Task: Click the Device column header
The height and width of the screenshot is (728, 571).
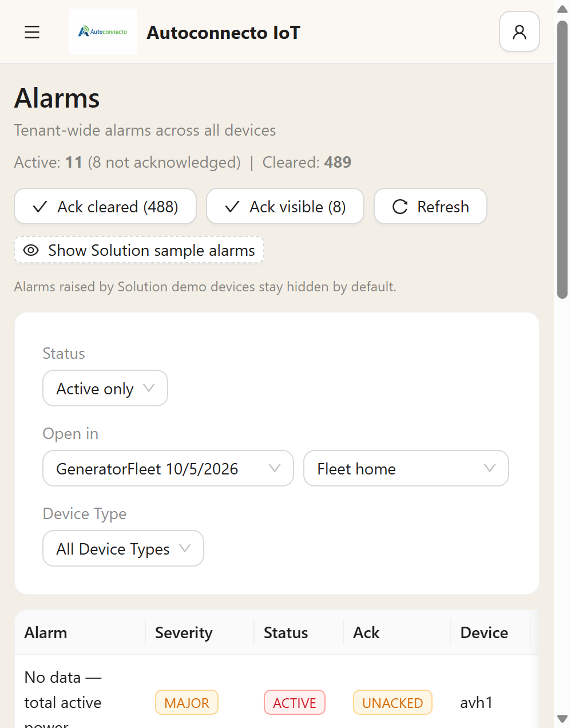Action: coord(491,632)
